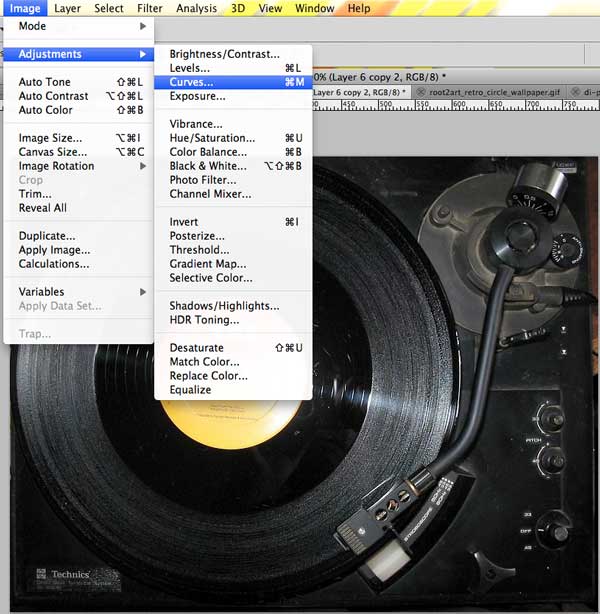This screenshot has width=600, height=614.
Task: Choose Selective Color adjustment
Action: click(x=233, y=278)
